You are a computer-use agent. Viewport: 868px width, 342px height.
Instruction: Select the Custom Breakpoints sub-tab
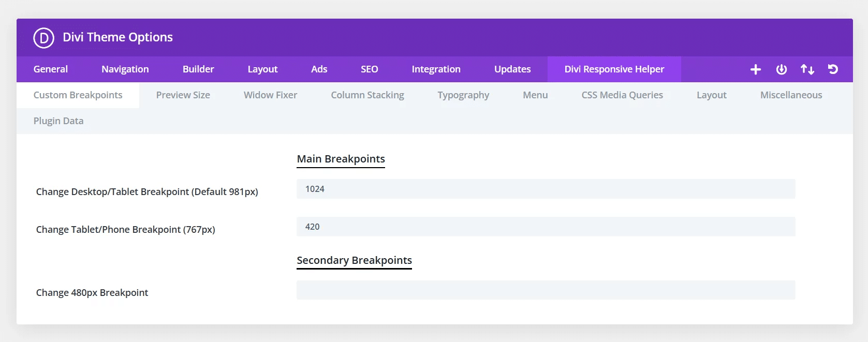(x=78, y=95)
